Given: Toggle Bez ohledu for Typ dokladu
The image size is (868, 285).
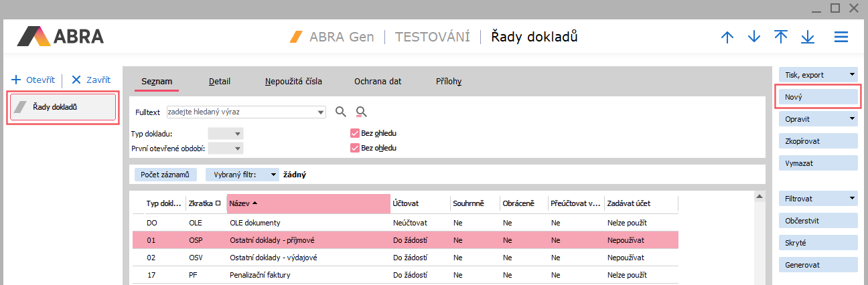Looking at the screenshot, I should coord(355,133).
